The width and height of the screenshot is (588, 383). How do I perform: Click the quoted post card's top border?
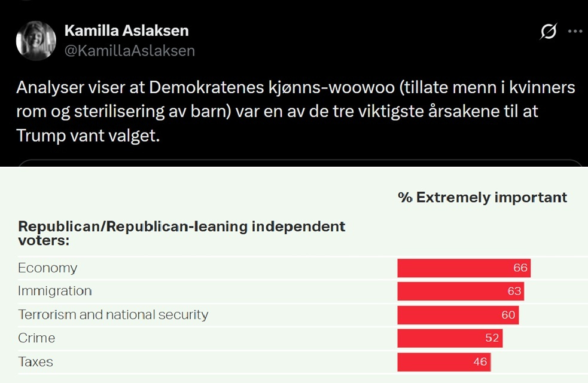[299, 161]
